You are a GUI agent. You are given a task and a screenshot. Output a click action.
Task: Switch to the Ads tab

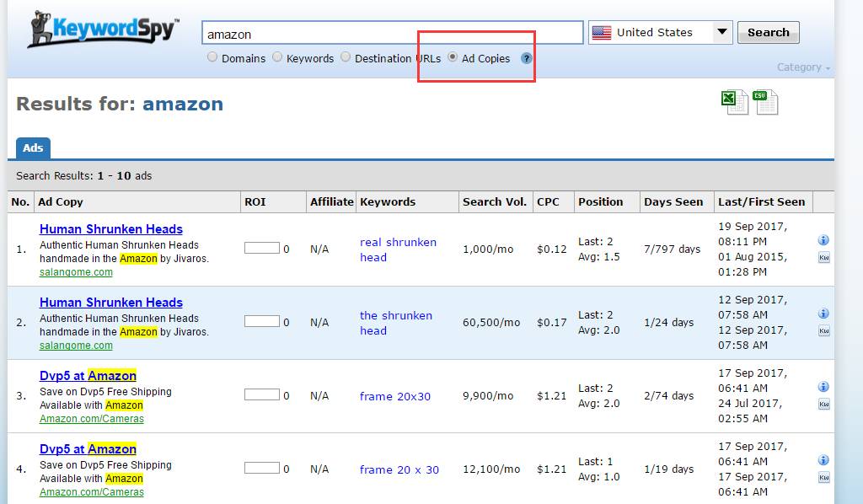(33, 148)
